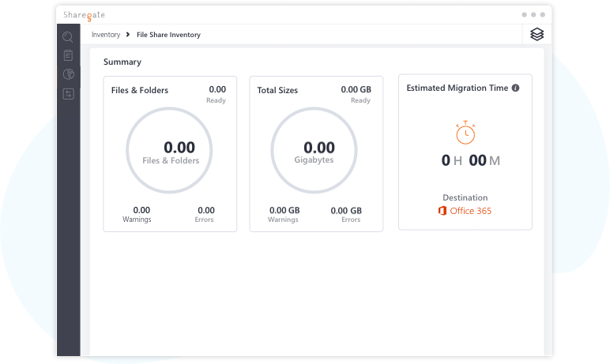Screen dimensions: 610x364
Task: Click the Total Sizes card title
Action: pos(277,90)
